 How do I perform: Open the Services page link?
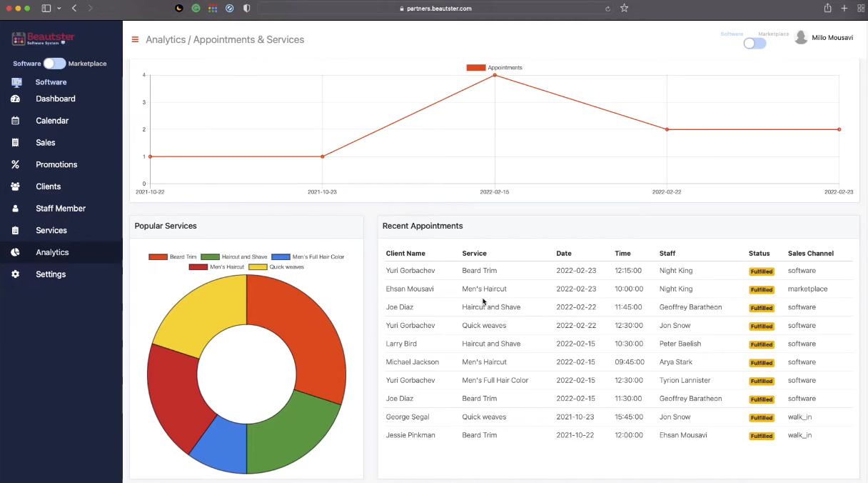[51, 231]
